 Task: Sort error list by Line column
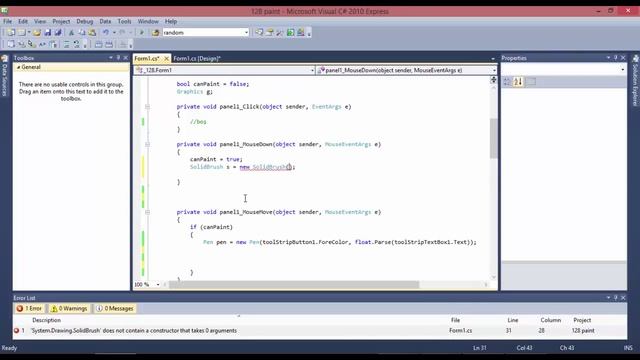click(x=513, y=320)
